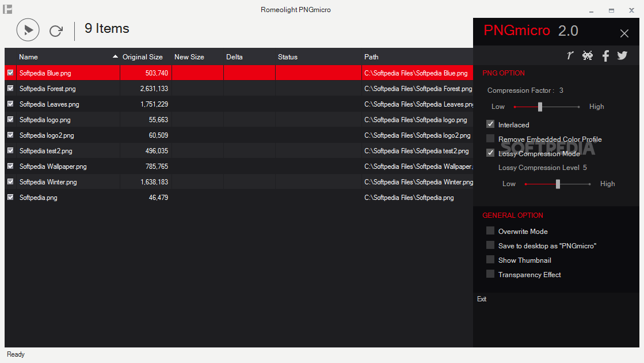Open the Facebook page icon

[605, 55]
